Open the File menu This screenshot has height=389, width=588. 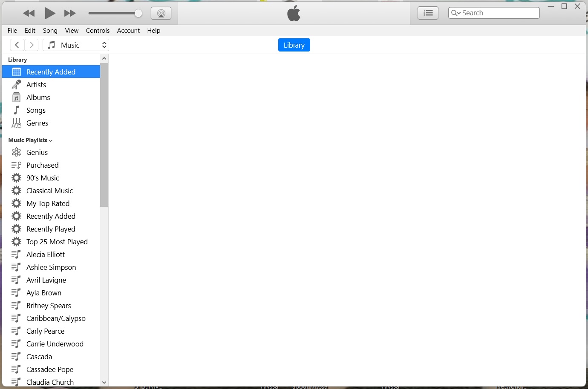(x=12, y=31)
